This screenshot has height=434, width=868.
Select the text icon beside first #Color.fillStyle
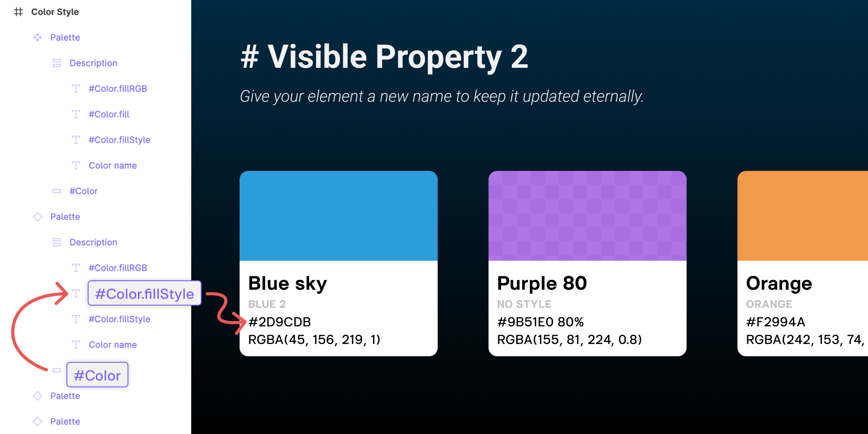pyautogui.click(x=76, y=140)
